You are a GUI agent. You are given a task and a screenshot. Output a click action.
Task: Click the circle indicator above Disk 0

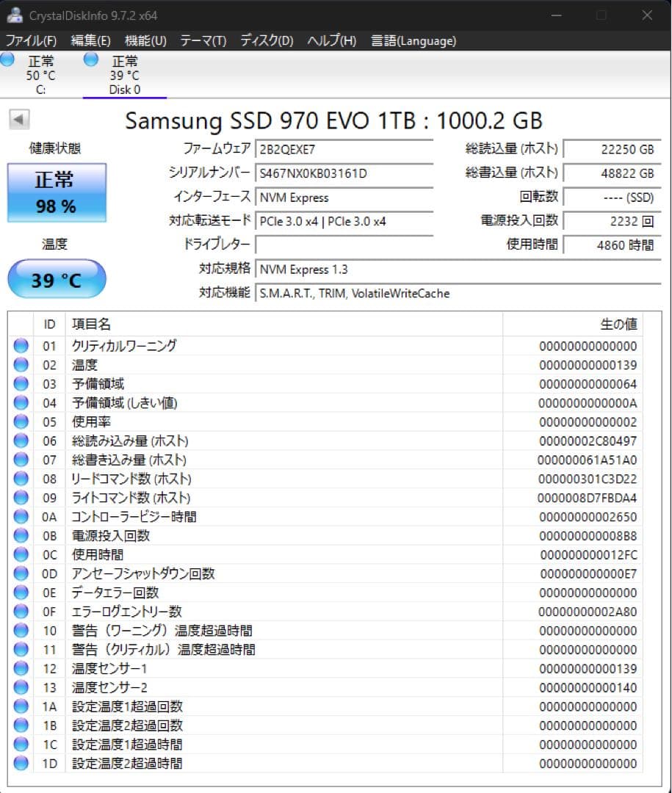click(90, 59)
